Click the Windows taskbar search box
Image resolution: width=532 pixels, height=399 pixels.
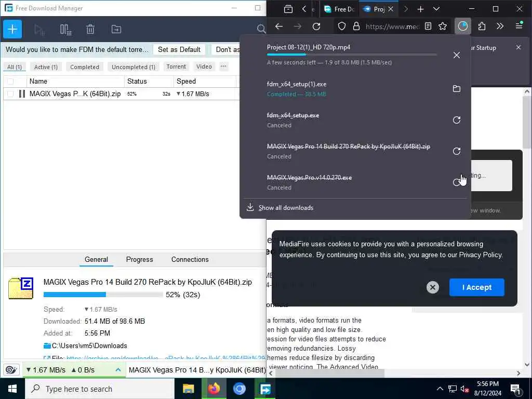pyautogui.click(x=100, y=389)
